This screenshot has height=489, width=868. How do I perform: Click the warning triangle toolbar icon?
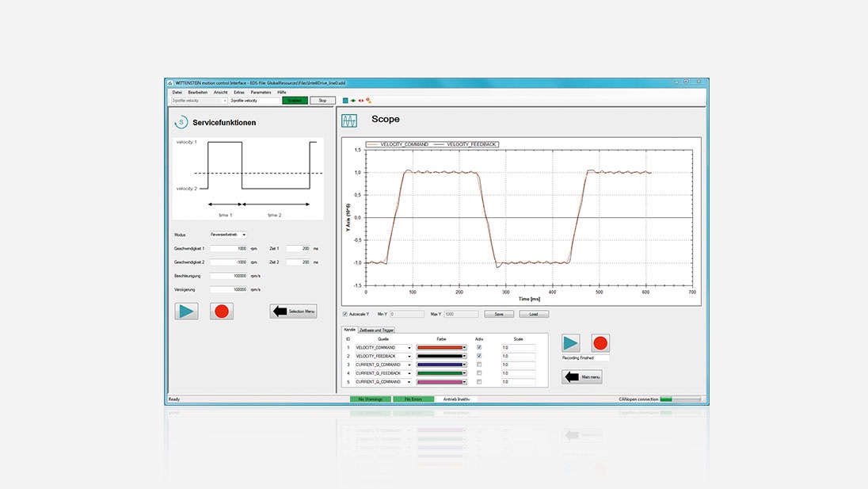coord(368,101)
